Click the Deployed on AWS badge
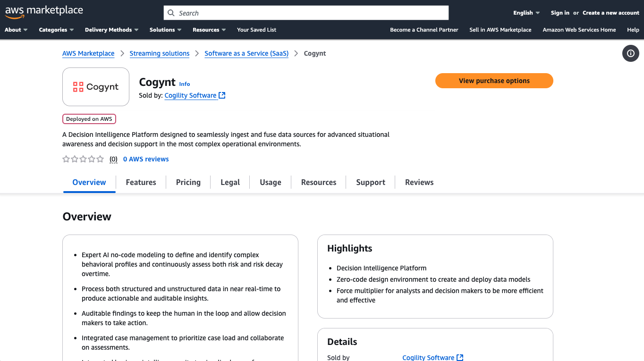Screen dimensions: 644x361 click(x=89, y=119)
